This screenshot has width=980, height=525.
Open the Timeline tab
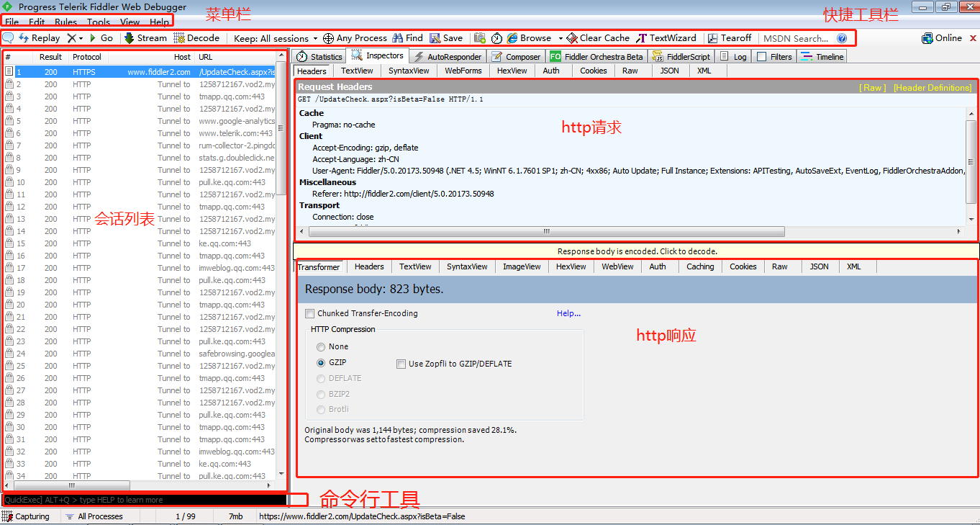coord(822,57)
